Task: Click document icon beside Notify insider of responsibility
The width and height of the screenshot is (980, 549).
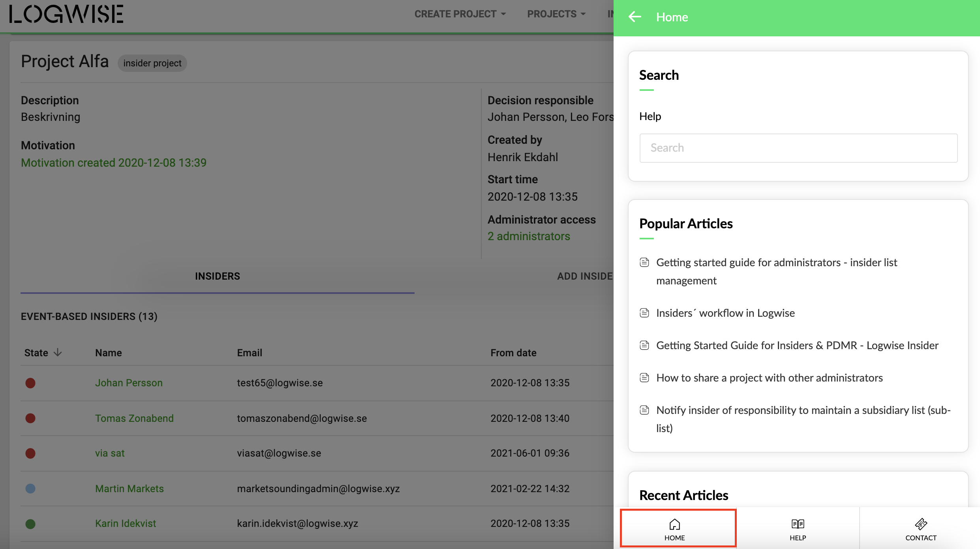Action: (644, 410)
